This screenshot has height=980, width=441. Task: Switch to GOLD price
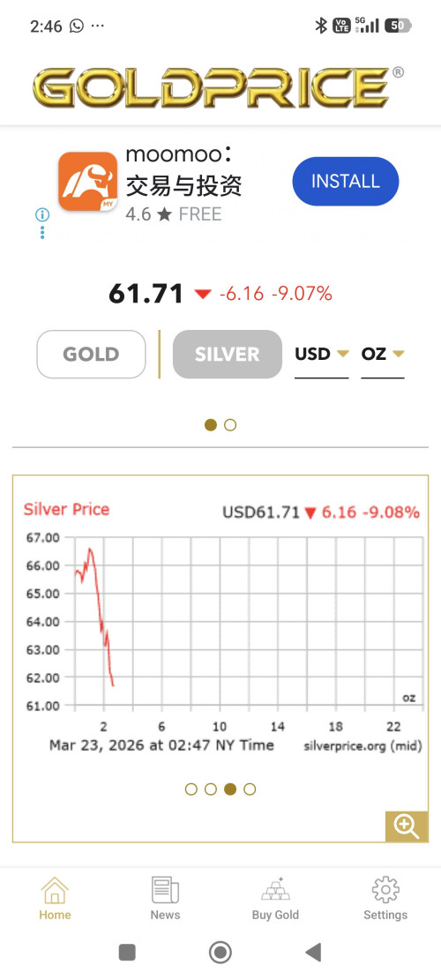pos(91,355)
